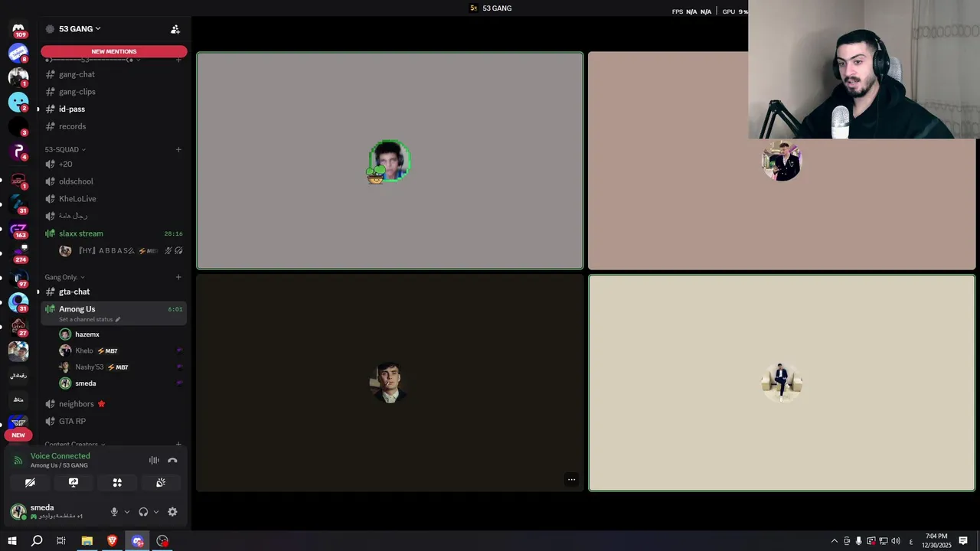
Task: Open OBS Studio from taskbar
Action: coord(162,541)
